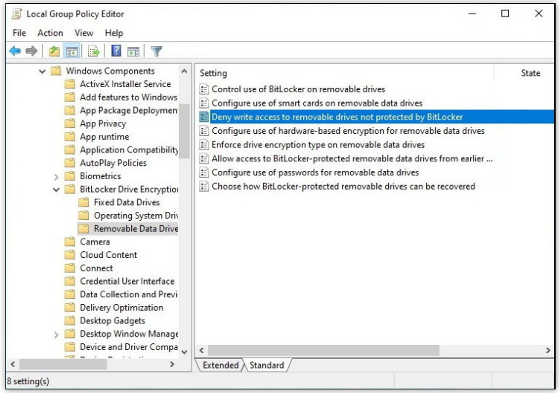Open the Action menu
This screenshot has height=393, width=560.
(x=50, y=33)
